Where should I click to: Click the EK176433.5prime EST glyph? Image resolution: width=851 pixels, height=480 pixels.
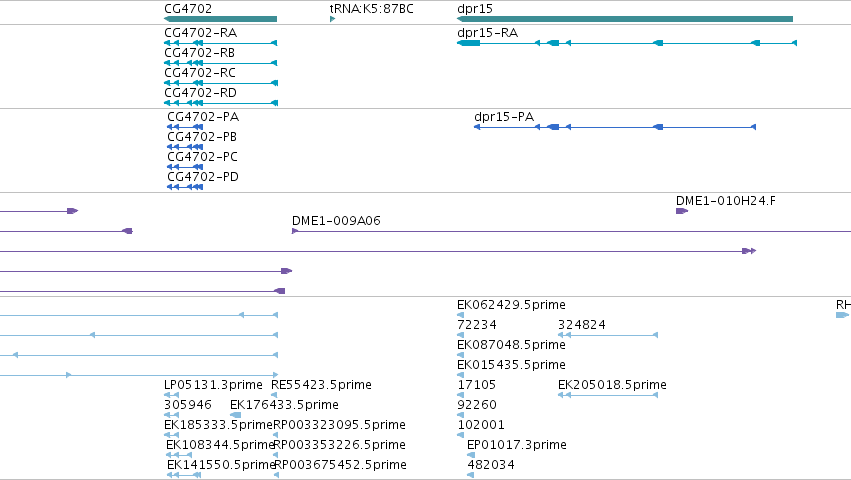pyautogui.click(x=236, y=415)
